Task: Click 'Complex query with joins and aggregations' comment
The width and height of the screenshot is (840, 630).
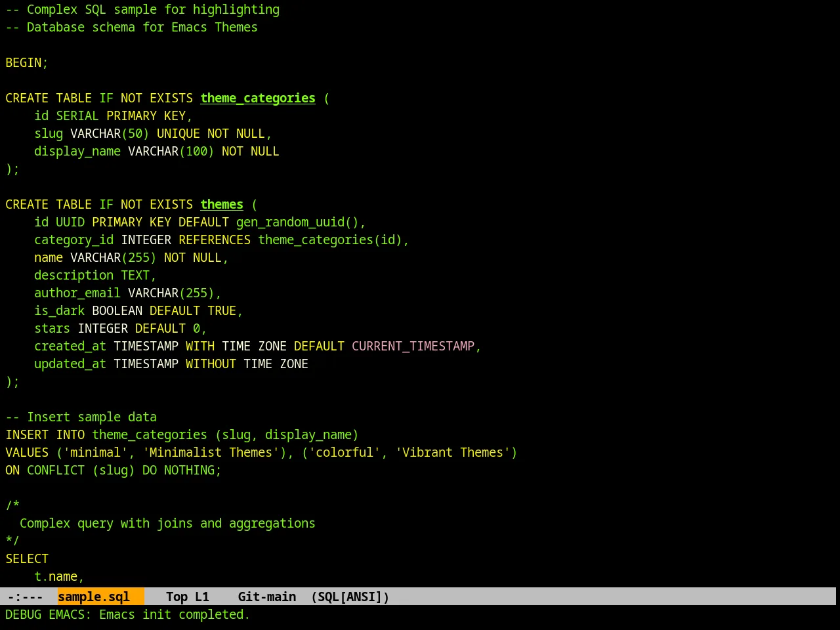Action: tap(167, 523)
